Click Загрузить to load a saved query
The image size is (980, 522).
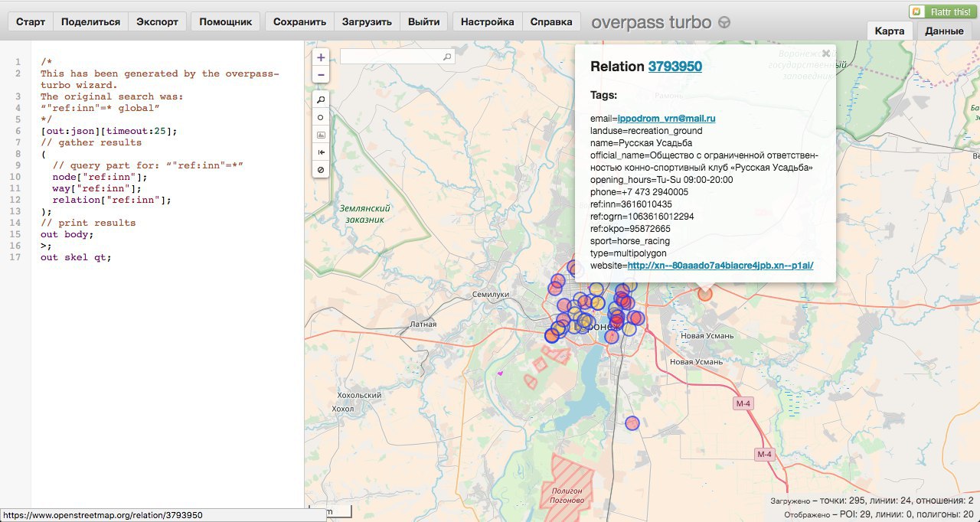pyautogui.click(x=367, y=22)
